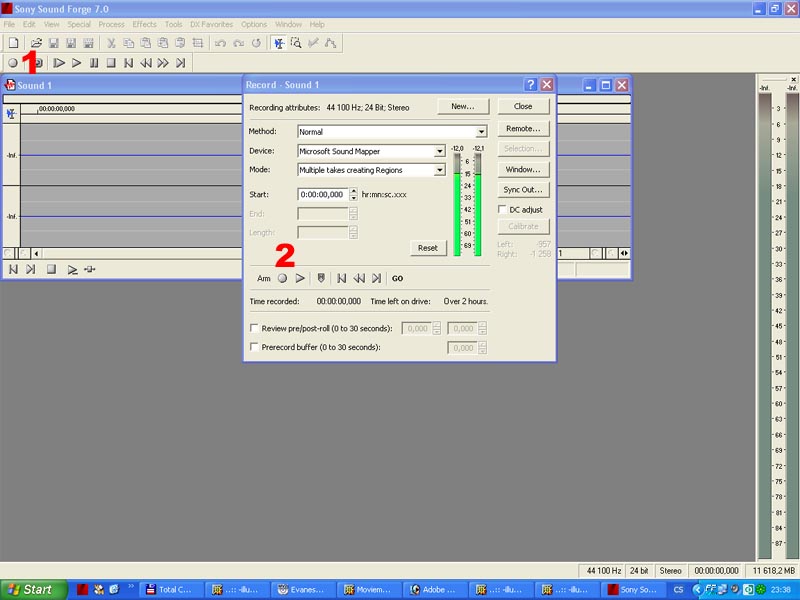800x600 pixels.
Task: Cut the selection with the scissors icon
Action: click(111, 43)
